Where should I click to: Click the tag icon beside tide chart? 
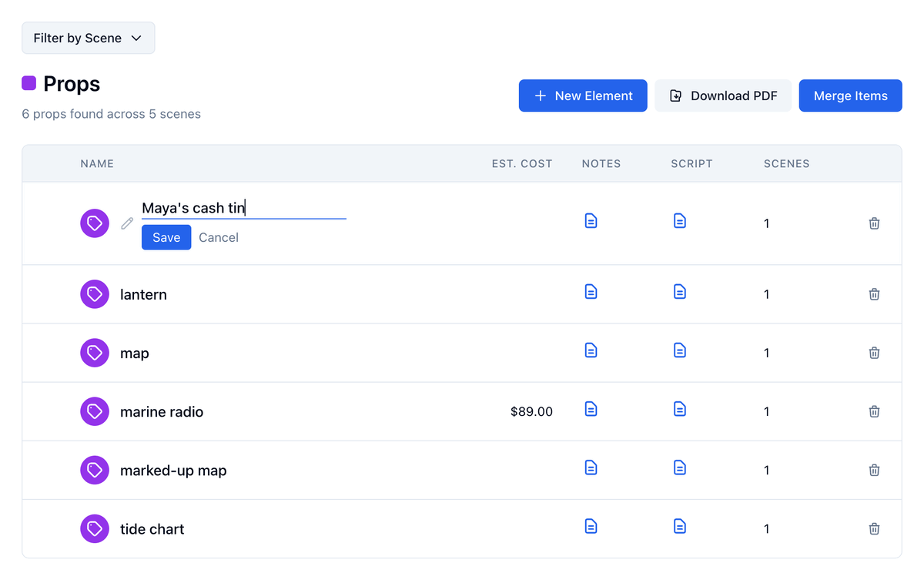click(x=95, y=528)
